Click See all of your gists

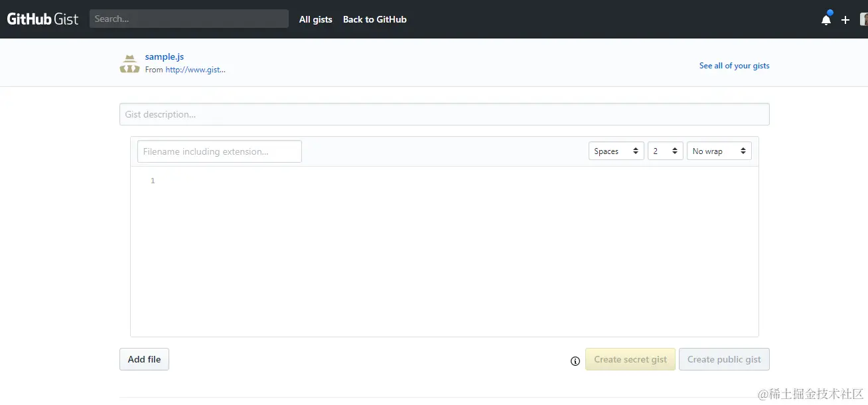tap(734, 65)
